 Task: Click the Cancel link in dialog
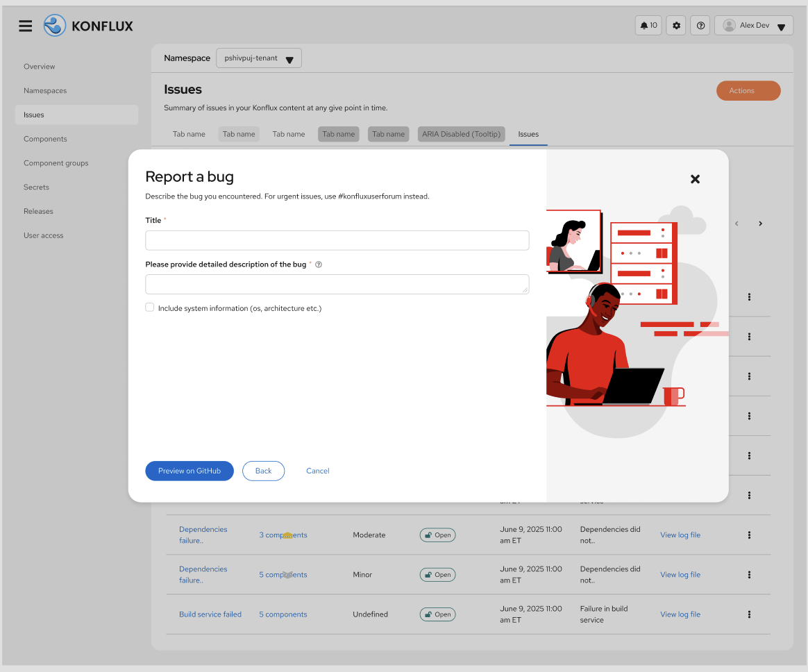(317, 471)
